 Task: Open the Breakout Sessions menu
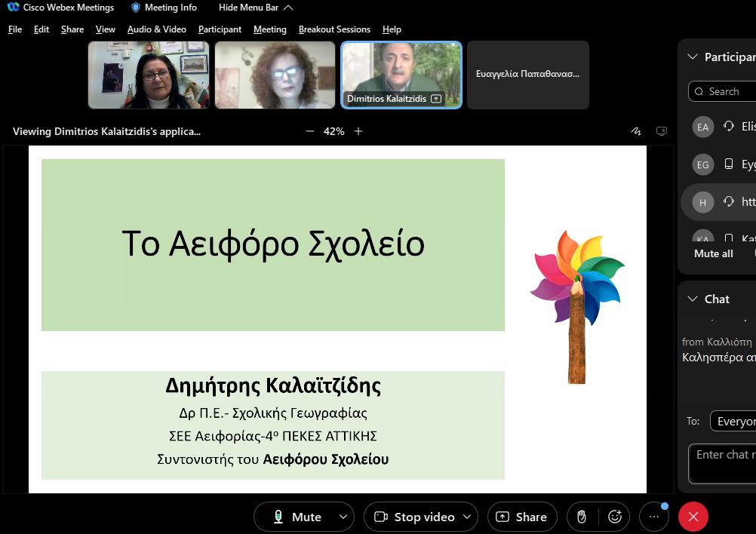point(334,29)
